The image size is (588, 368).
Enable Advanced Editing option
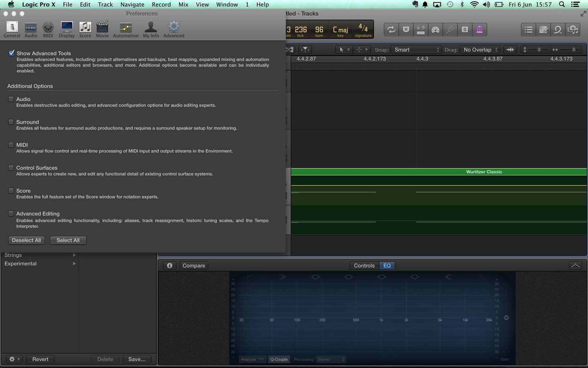coord(11,213)
